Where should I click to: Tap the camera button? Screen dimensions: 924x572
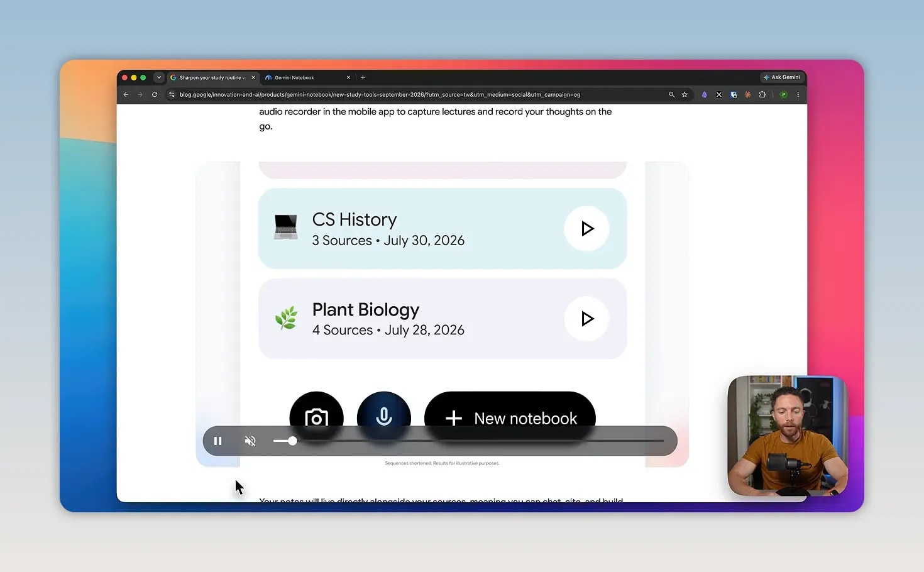point(316,417)
